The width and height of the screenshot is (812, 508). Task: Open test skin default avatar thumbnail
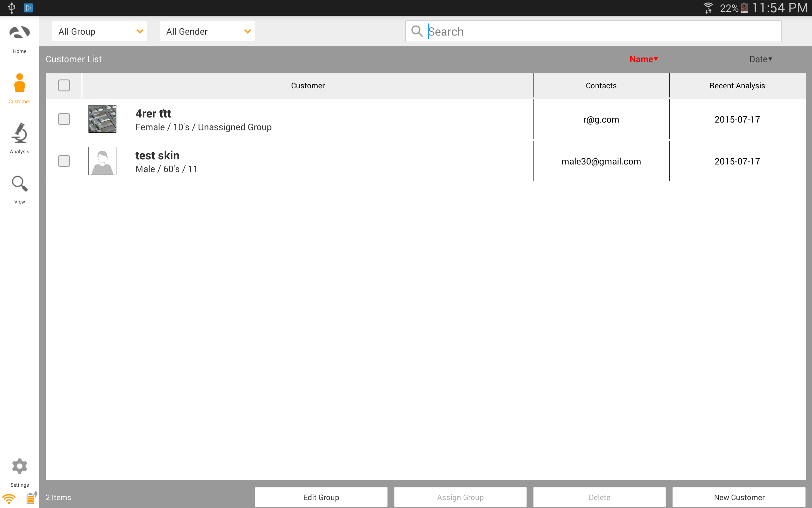102,161
